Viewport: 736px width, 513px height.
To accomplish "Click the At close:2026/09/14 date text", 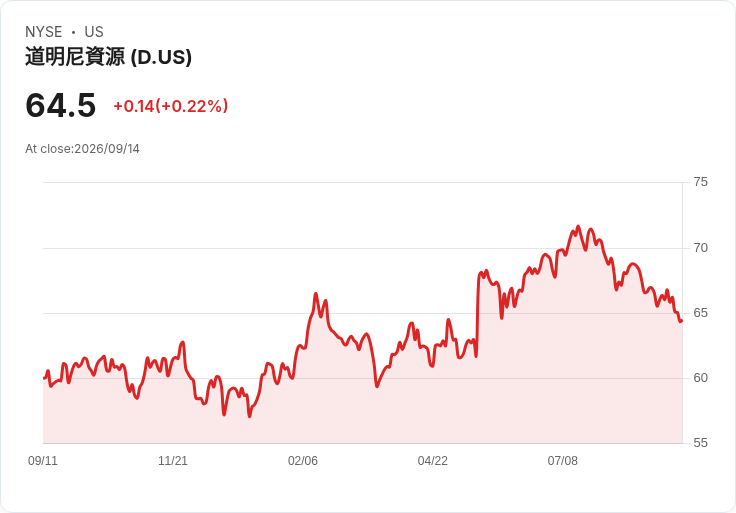I will pos(83,149).
